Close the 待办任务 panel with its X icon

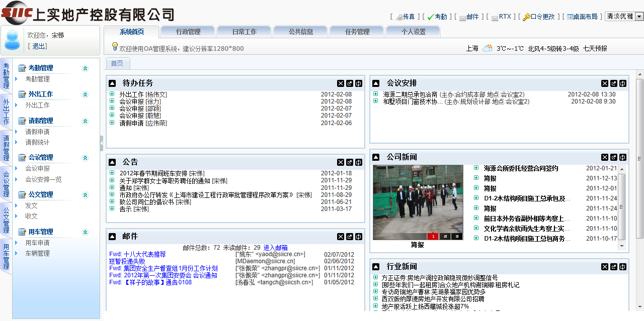pos(341,83)
